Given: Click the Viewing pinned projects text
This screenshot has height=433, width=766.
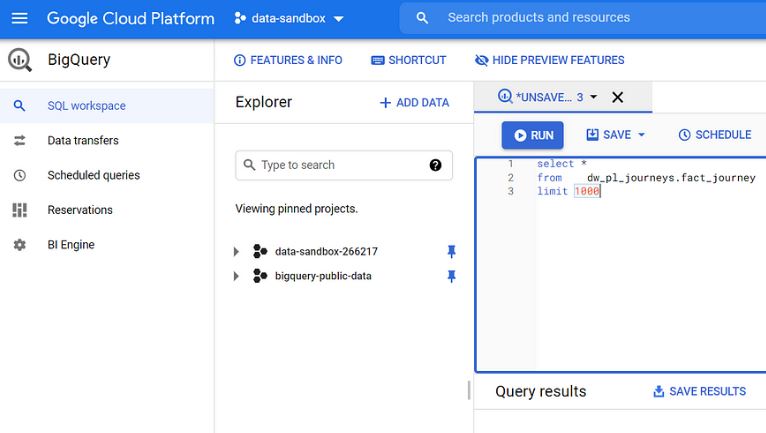Looking at the screenshot, I should pyautogui.click(x=297, y=209).
